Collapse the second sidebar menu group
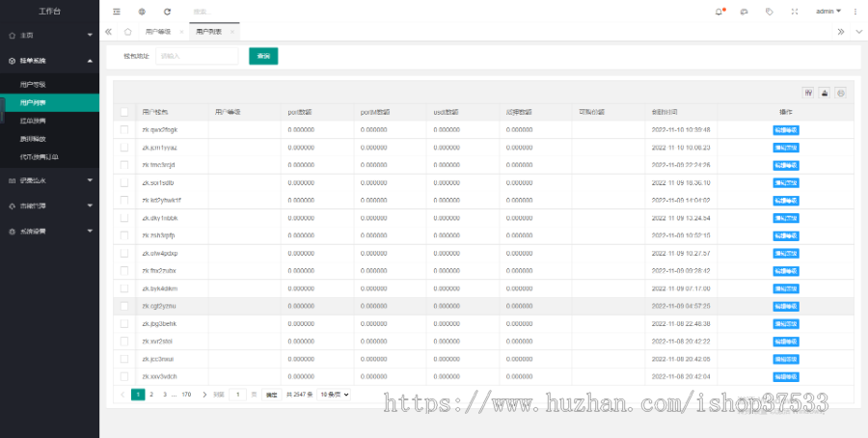This screenshot has width=868, height=438. pyautogui.click(x=50, y=61)
